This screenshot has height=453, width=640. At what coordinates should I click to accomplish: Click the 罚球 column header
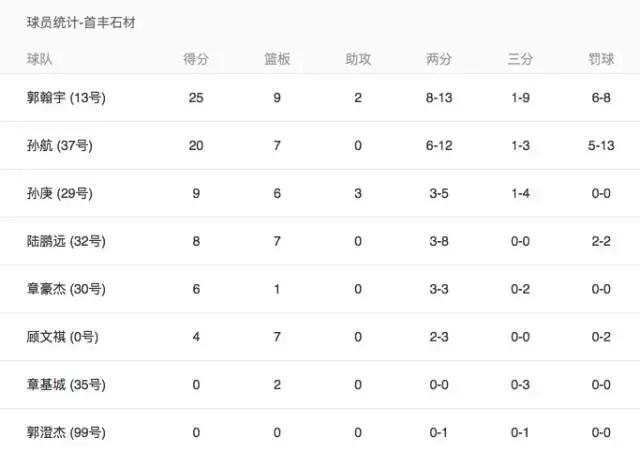tap(600, 59)
